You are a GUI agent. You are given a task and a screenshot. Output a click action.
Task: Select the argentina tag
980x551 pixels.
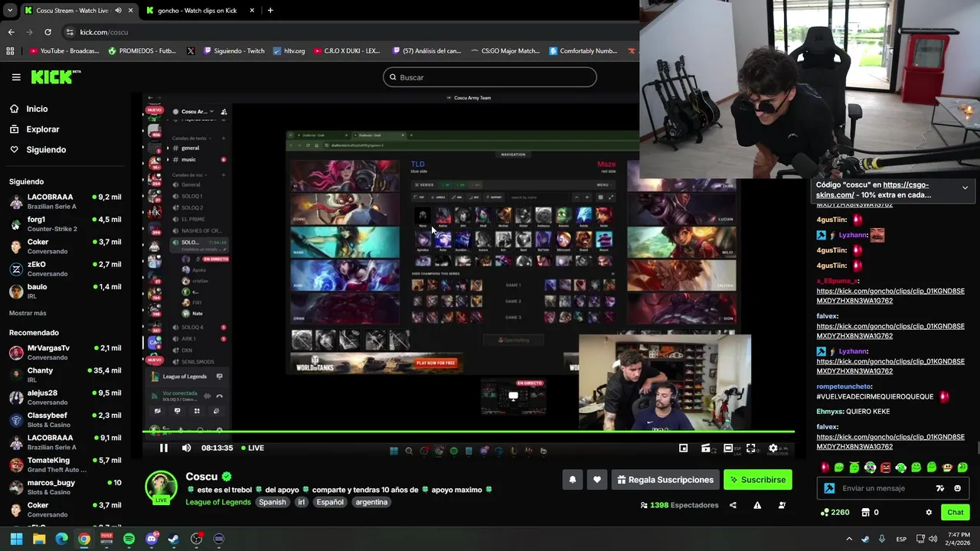point(371,502)
